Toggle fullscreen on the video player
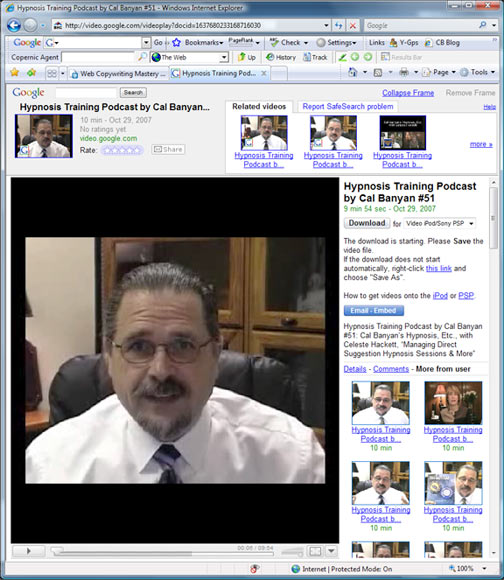The width and height of the screenshot is (504, 580). [315, 552]
